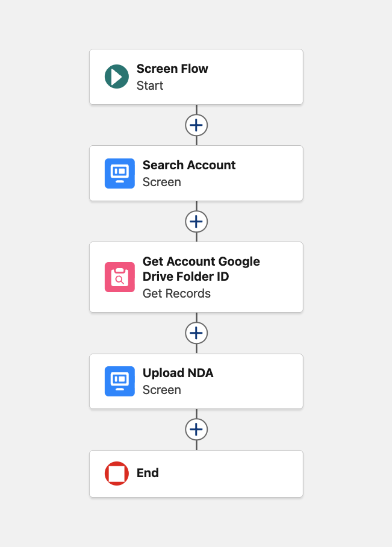Select the End node card
The width and height of the screenshot is (392, 547).
(x=196, y=474)
